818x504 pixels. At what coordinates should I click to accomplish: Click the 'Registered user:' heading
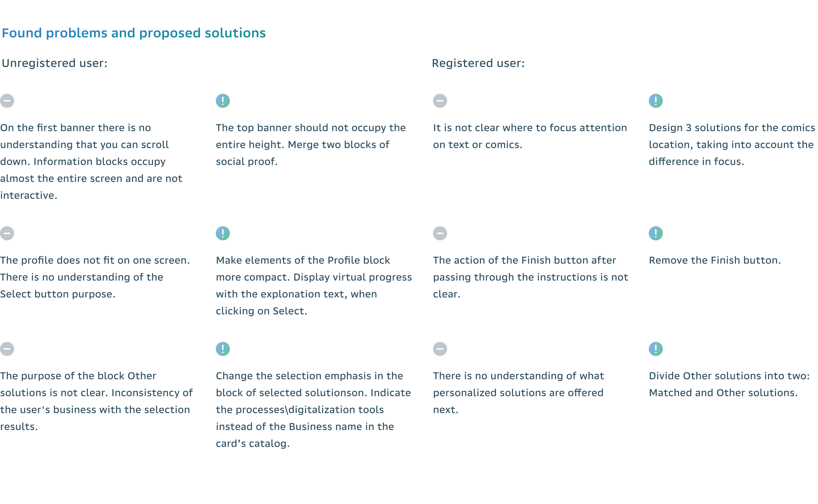point(478,63)
